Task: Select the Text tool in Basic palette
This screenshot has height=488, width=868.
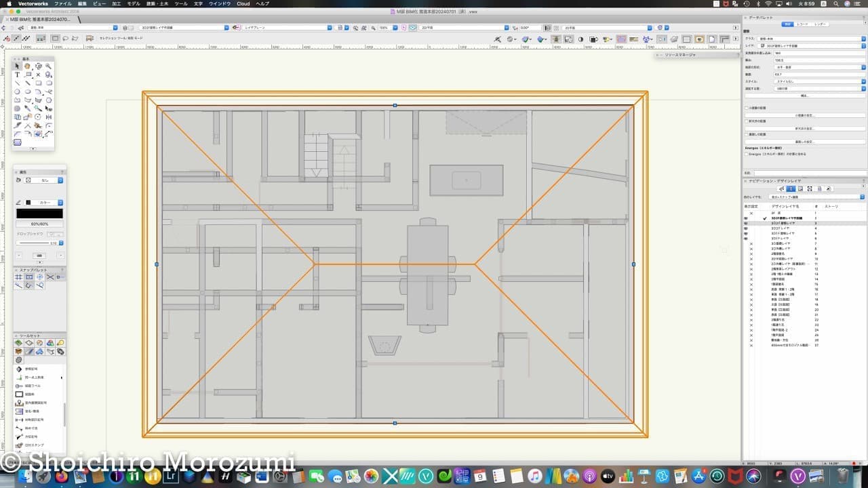Action: 18,75
